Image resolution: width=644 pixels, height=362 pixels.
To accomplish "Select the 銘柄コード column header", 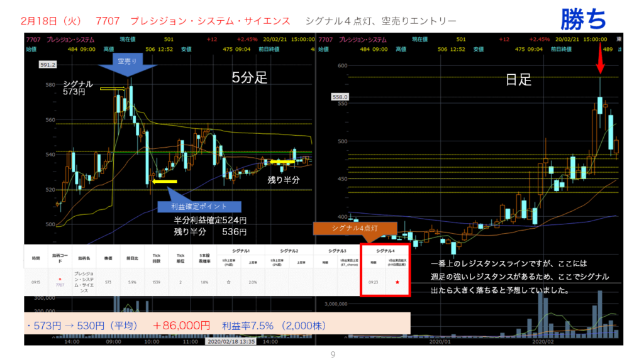I will click(60, 258).
